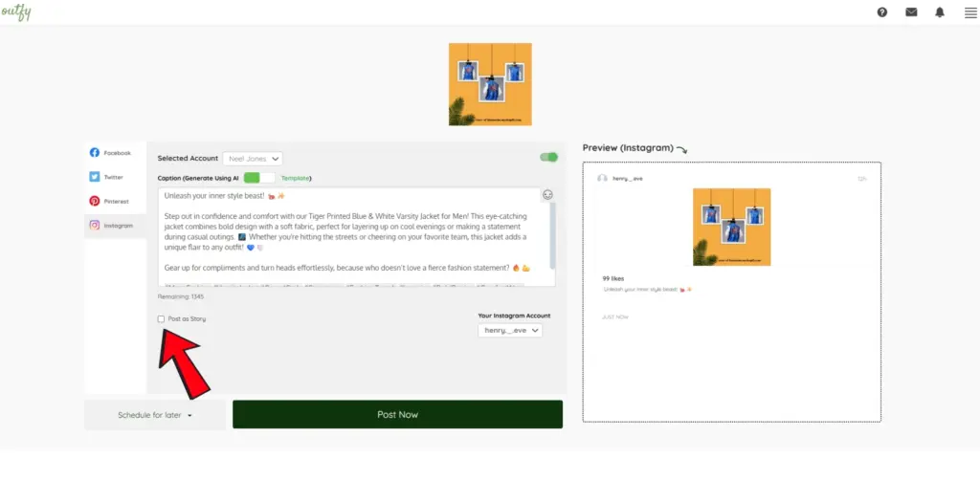Open the hamburger menu
Screen dimensions: 980x480
pos(968,12)
